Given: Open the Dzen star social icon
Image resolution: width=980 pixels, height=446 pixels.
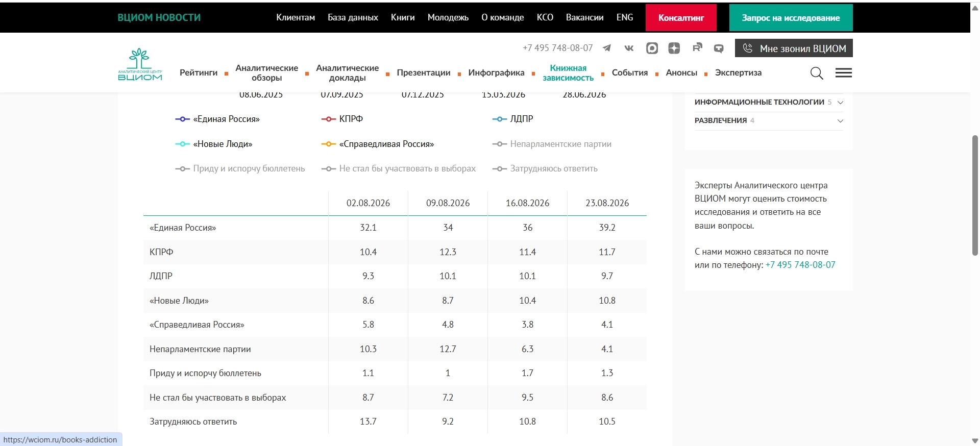Looking at the screenshot, I should [x=674, y=48].
